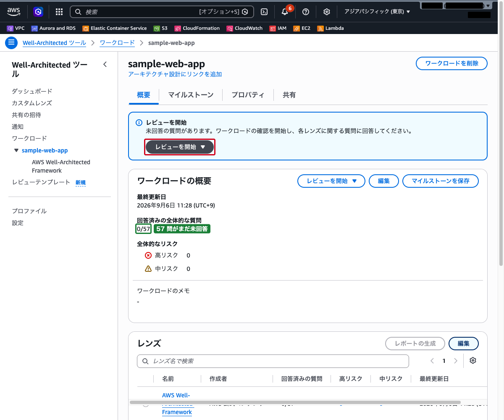504x420 pixels.
Task: Click 最終更新日 column header
Action: [x=434, y=379]
